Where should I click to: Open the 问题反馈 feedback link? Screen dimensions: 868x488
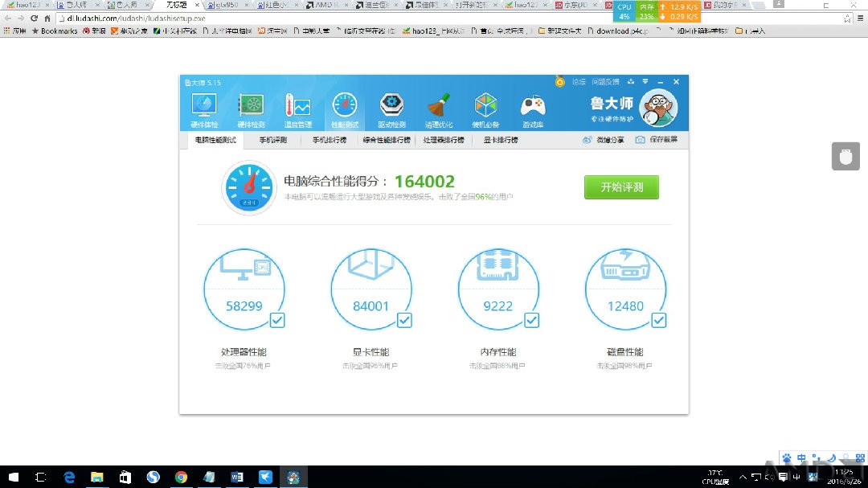605,82
